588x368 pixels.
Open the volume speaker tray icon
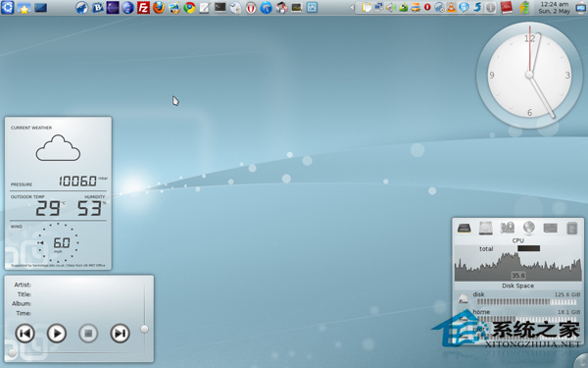tap(391, 7)
